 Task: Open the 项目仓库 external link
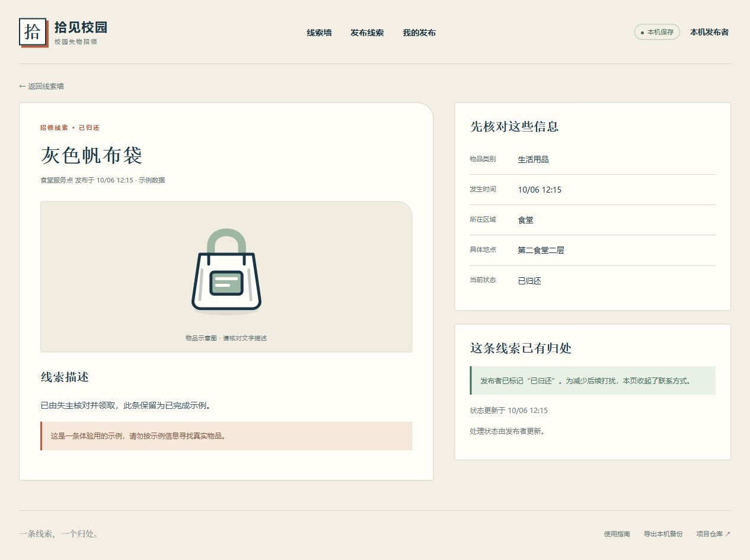click(x=713, y=534)
